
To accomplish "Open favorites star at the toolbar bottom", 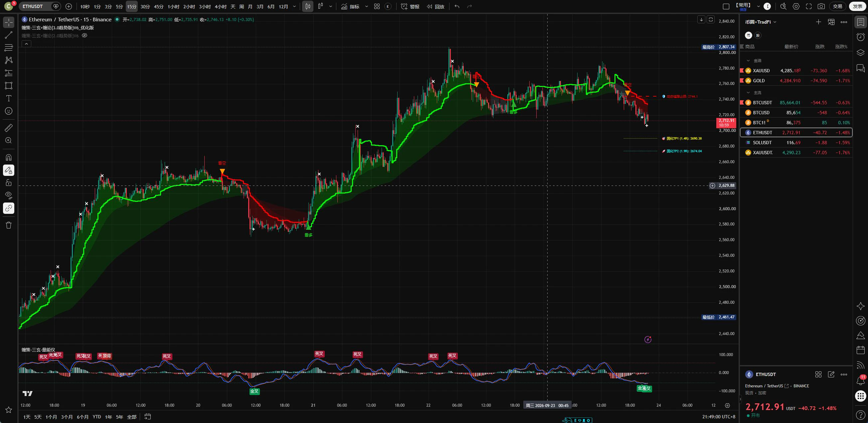I will point(9,410).
